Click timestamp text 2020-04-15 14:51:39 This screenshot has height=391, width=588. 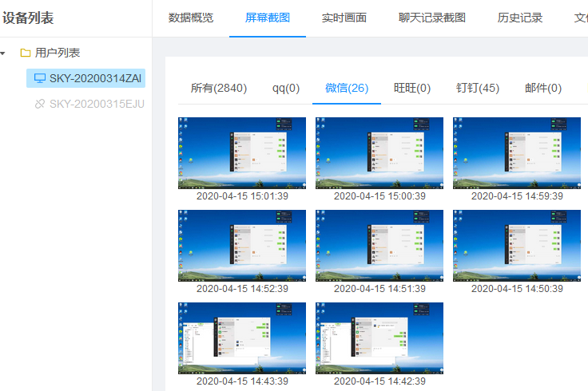click(379, 288)
